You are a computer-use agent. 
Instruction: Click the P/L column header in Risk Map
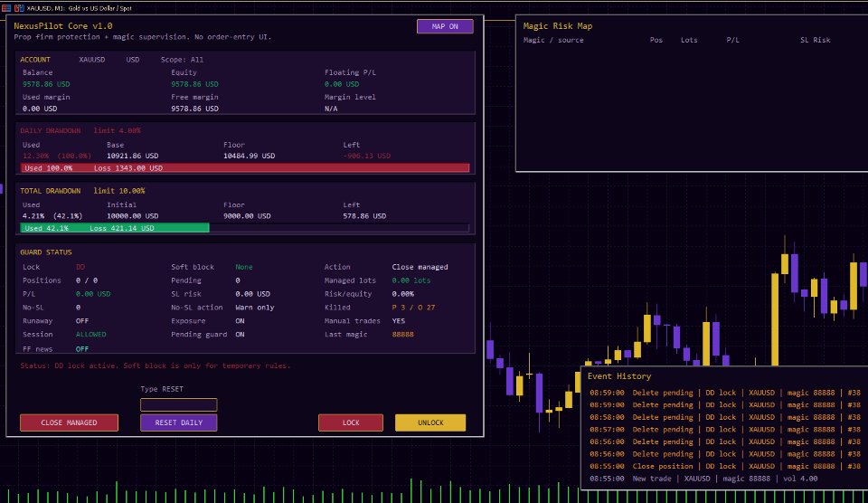click(x=733, y=40)
